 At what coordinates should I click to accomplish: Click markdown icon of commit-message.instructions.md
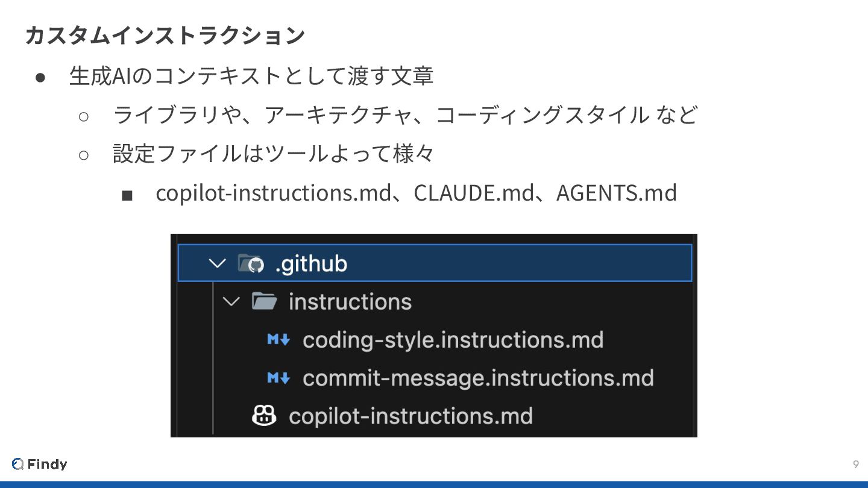[x=278, y=378]
